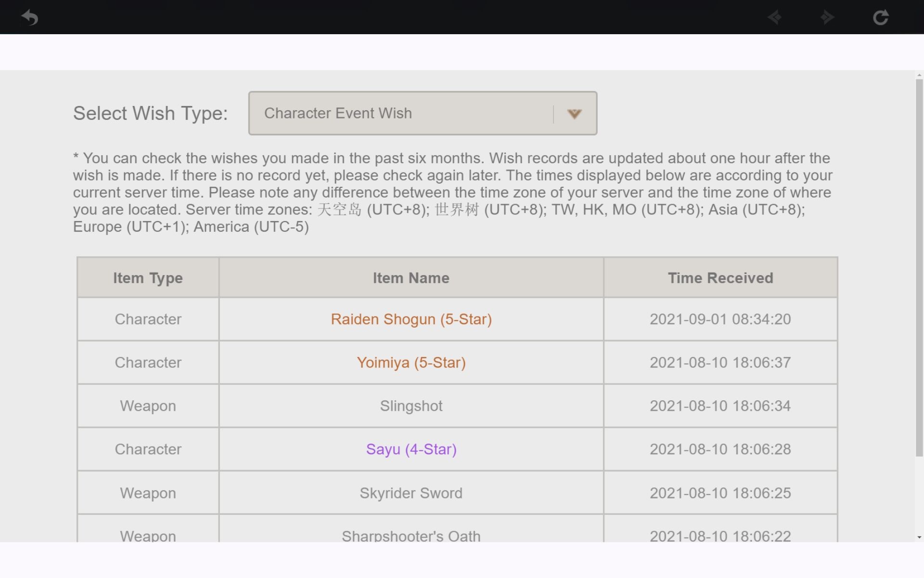Click the Skyrider Sword weapon entry
Screen dimensions: 924x578
pyautogui.click(x=411, y=493)
